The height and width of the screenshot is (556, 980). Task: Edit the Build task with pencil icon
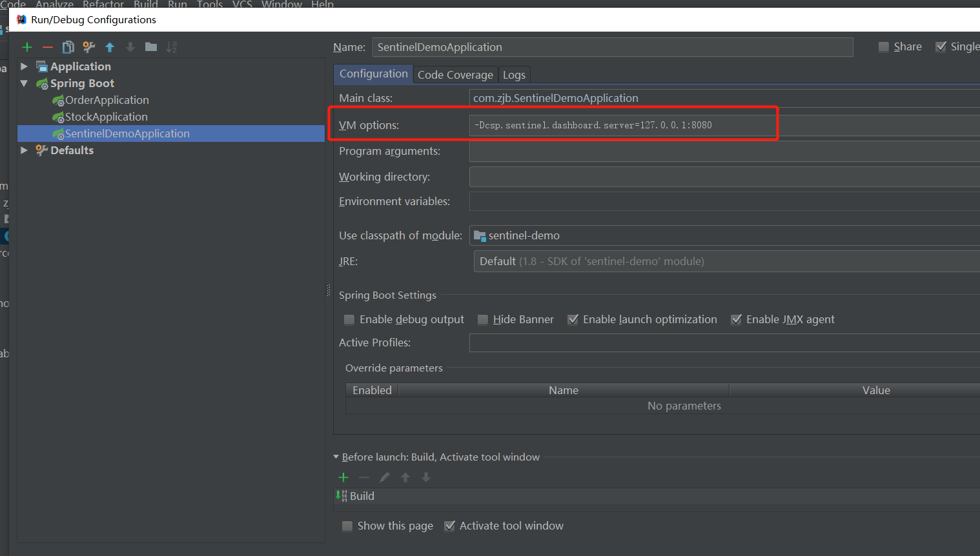pos(384,477)
